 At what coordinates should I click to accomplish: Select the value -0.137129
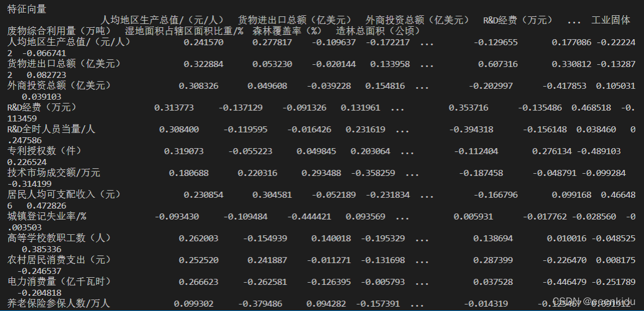240,108
